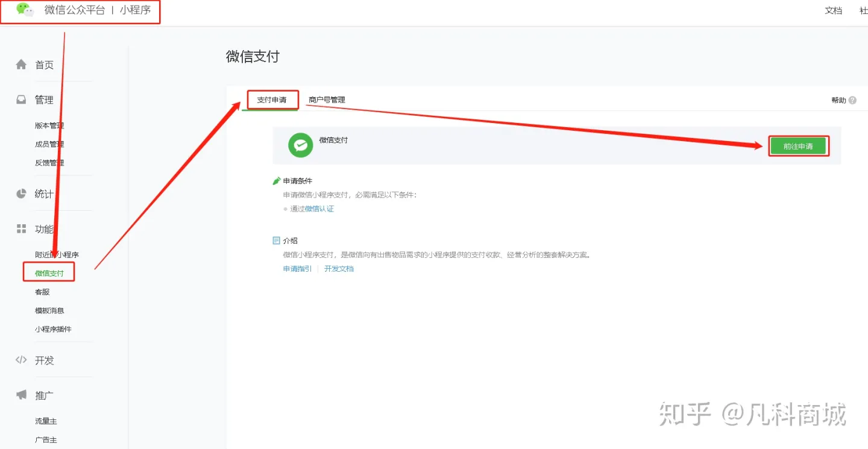Click 版本管理 under 管理
The image size is (868, 449).
[49, 125]
